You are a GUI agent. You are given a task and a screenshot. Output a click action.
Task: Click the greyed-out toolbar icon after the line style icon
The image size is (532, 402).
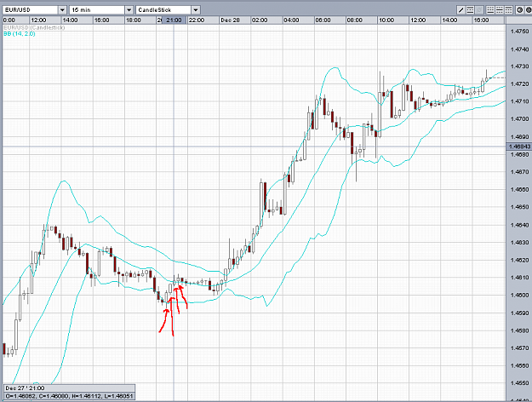479,10
